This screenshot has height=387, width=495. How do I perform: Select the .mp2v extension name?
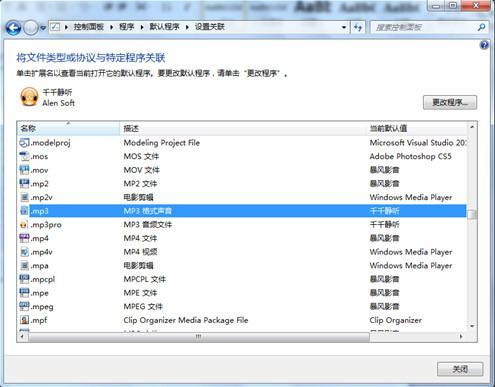(42, 198)
